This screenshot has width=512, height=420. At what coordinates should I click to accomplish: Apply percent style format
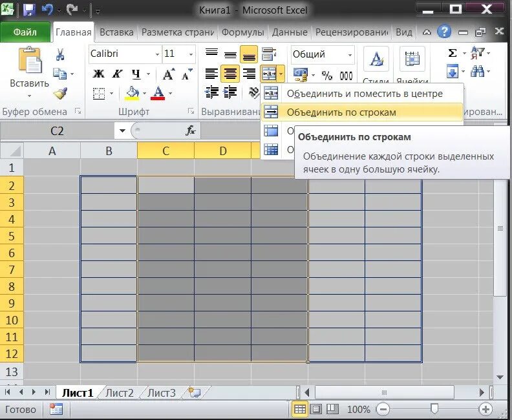coord(327,76)
